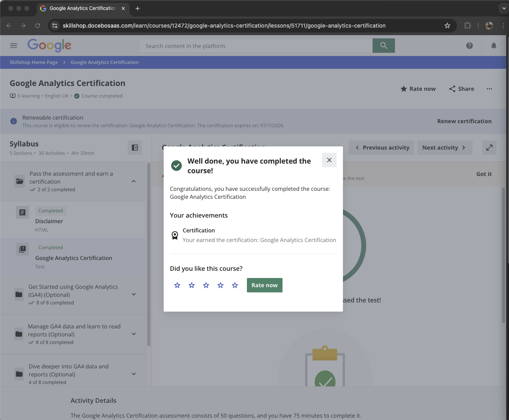Open the hamburger navigation menu

(14, 46)
